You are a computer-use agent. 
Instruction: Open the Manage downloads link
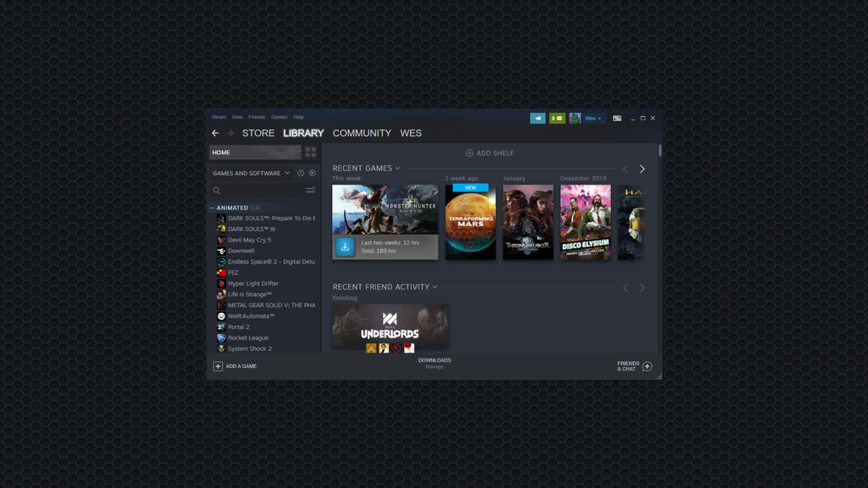(x=434, y=367)
